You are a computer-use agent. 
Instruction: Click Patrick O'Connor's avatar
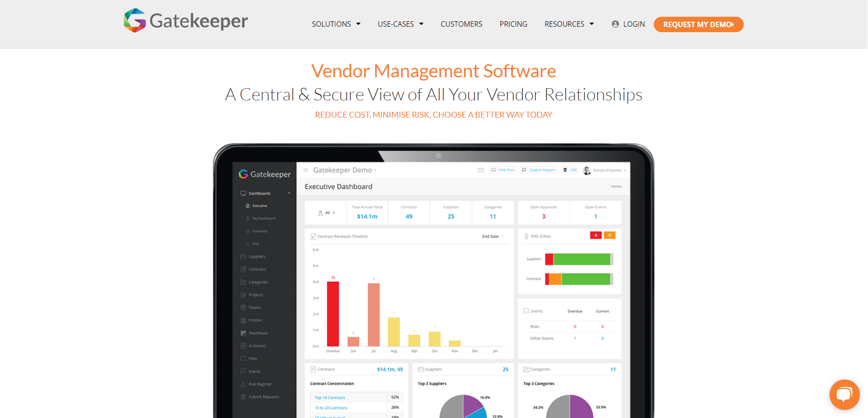tap(587, 171)
